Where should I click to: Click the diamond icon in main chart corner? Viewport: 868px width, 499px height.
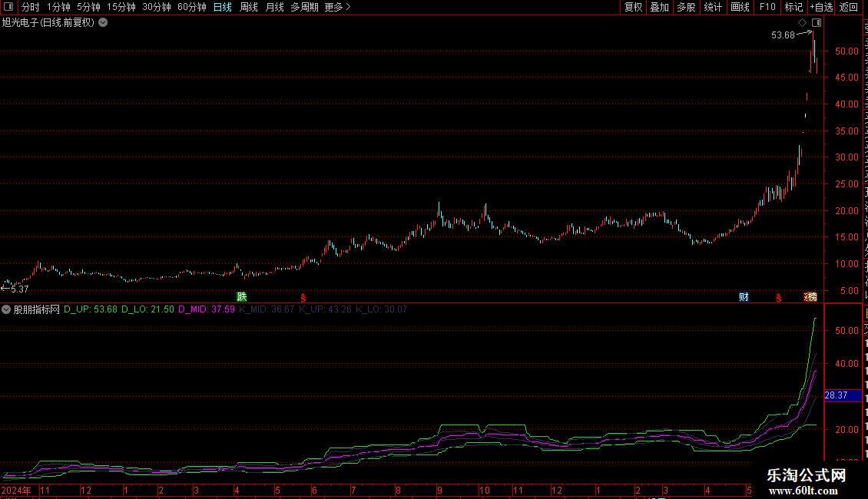pos(802,23)
